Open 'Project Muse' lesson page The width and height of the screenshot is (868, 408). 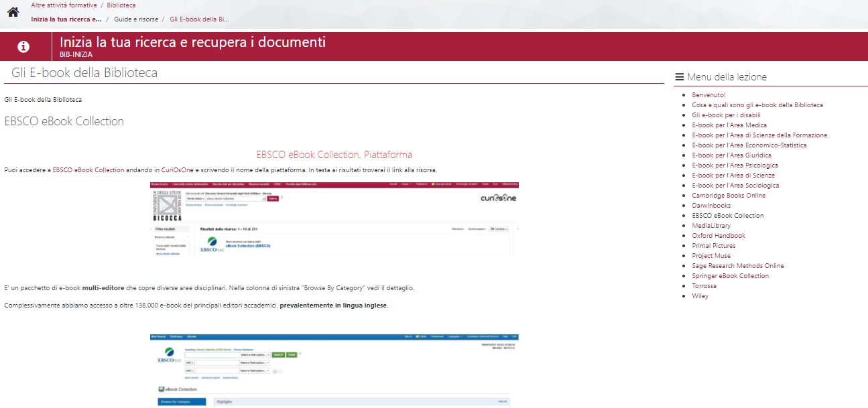[x=712, y=256]
